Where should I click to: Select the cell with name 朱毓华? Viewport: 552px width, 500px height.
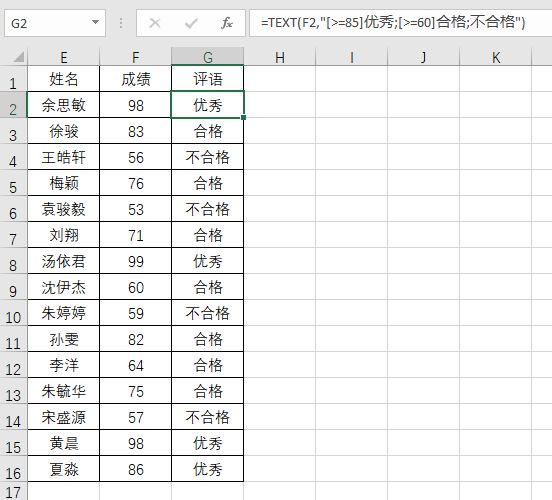[64, 391]
